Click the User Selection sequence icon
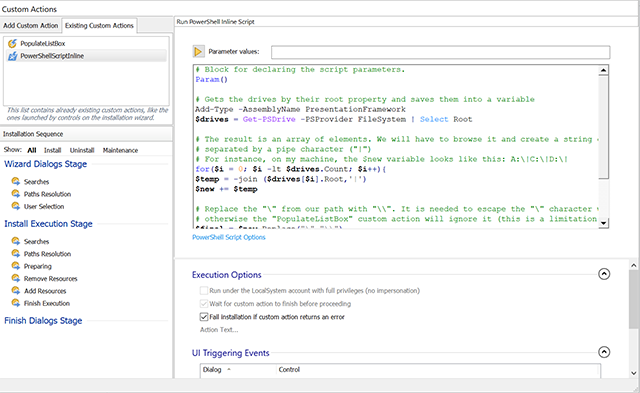 (16, 206)
